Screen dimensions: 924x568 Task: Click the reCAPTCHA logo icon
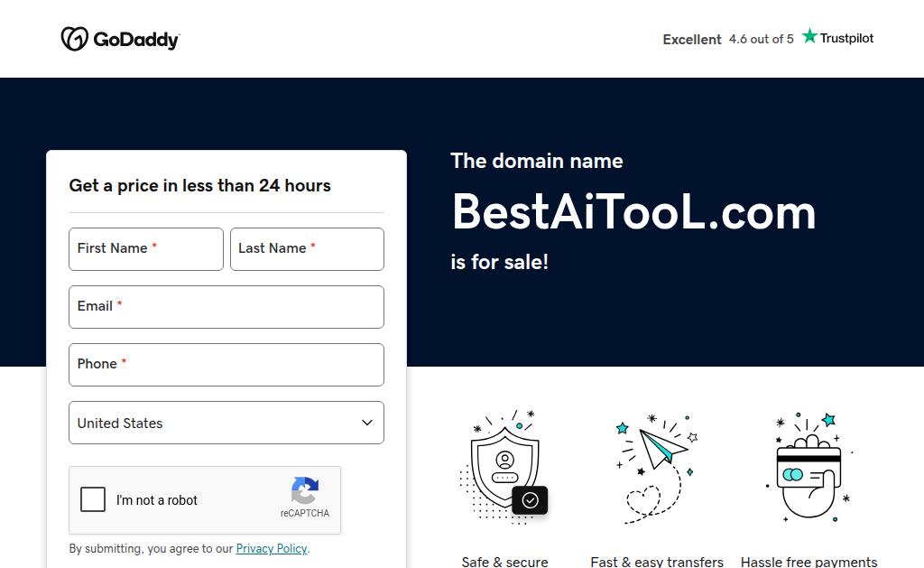coord(305,490)
